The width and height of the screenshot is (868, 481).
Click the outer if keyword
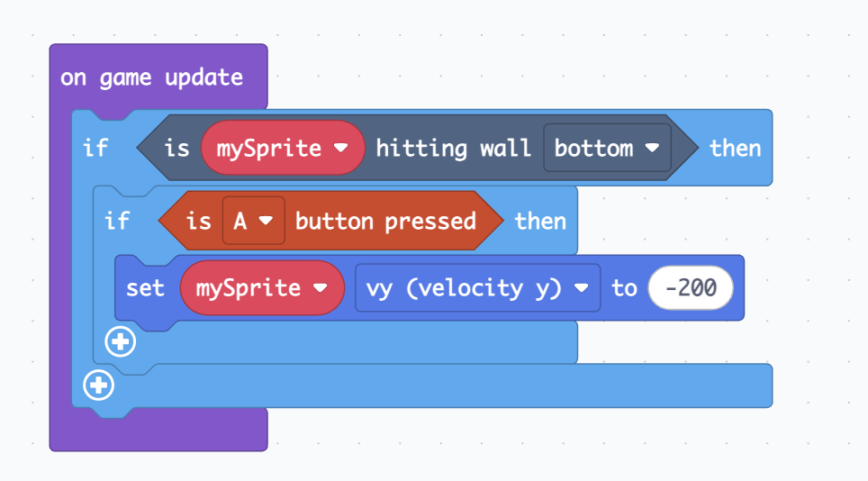point(95,148)
